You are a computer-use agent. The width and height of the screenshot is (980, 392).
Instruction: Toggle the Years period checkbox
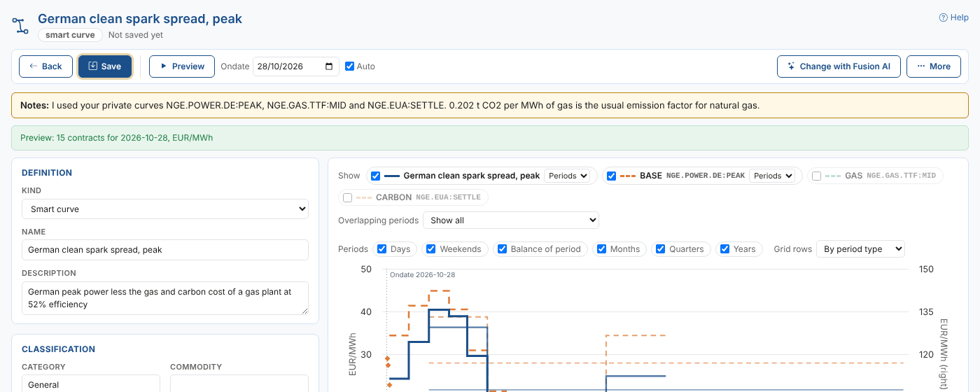click(x=725, y=249)
